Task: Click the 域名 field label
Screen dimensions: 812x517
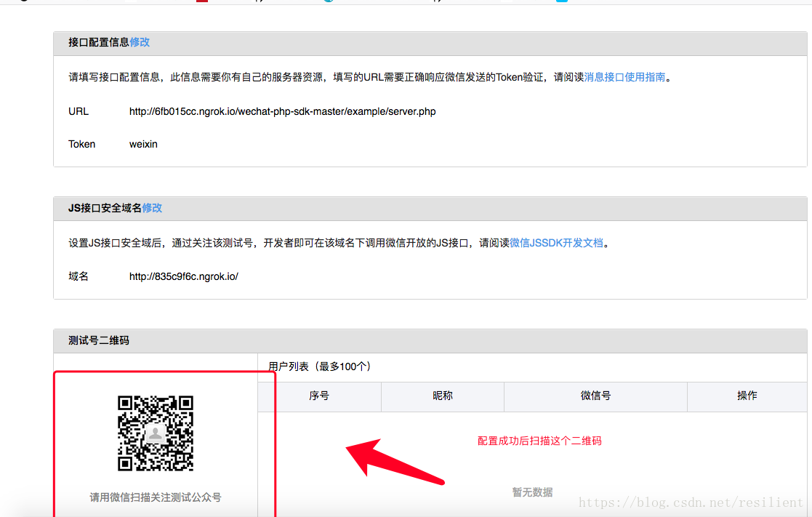Action: coord(79,276)
